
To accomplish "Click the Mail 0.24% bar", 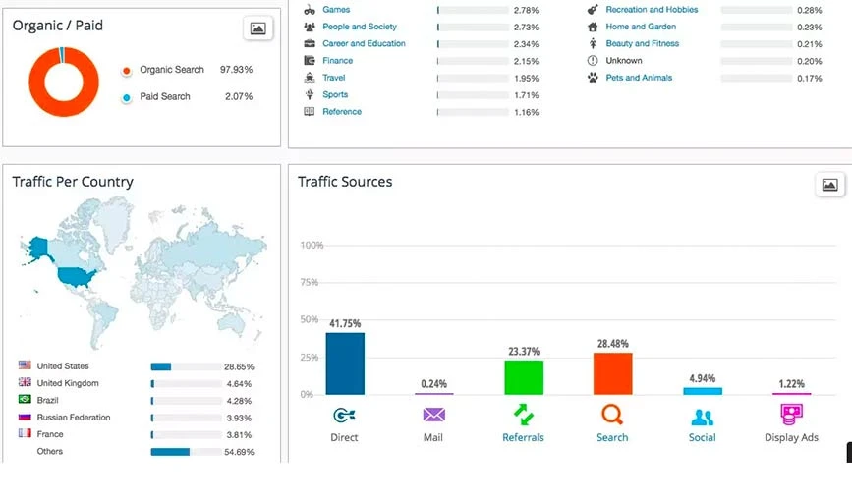I will pyautogui.click(x=433, y=394).
